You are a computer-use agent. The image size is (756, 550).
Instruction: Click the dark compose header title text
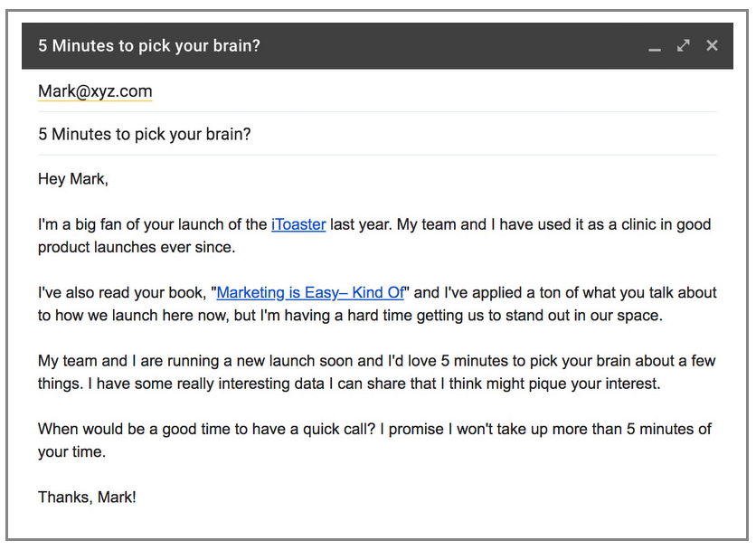[x=149, y=46]
